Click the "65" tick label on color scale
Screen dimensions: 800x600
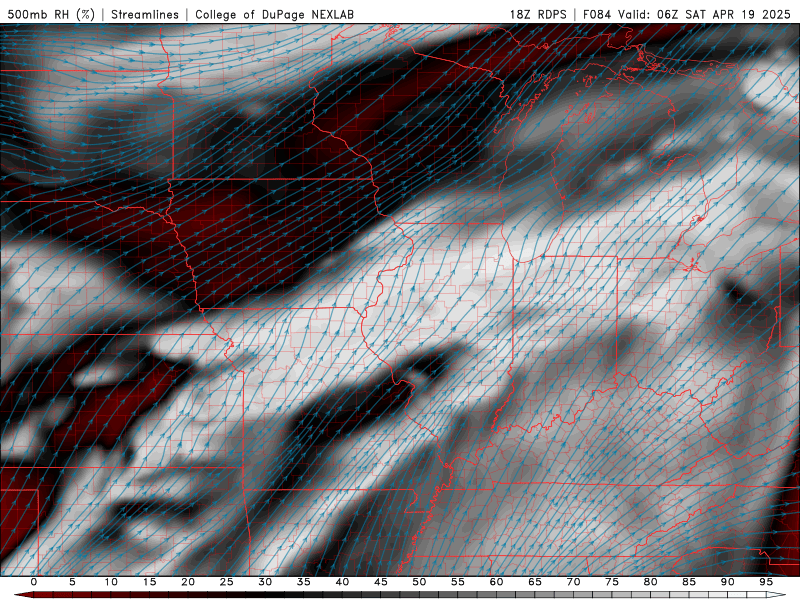535,582
